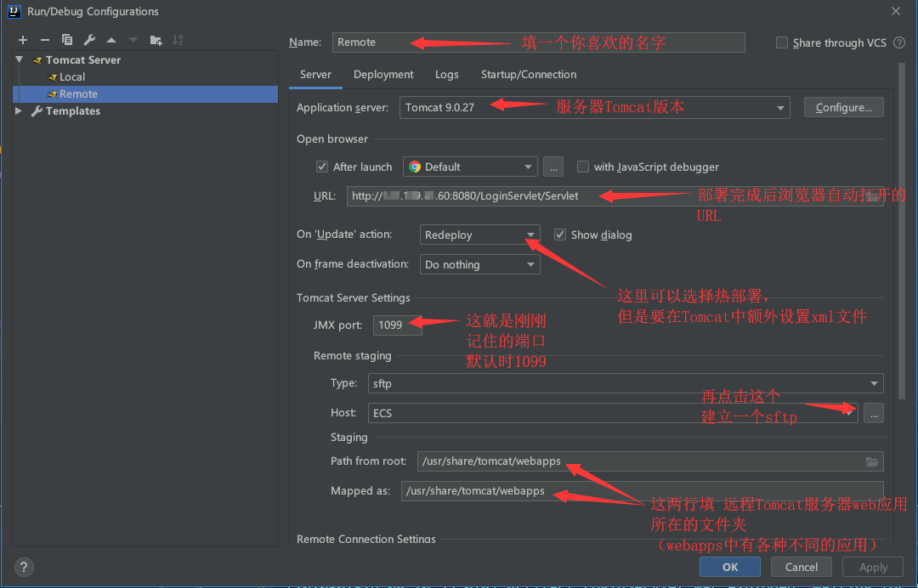Sort configurations alphabetically
This screenshot has width=918, height=588.
[x=178, y=40]
